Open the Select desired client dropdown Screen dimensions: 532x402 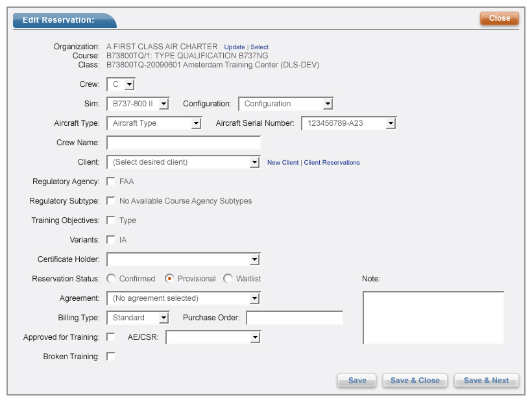184,162
